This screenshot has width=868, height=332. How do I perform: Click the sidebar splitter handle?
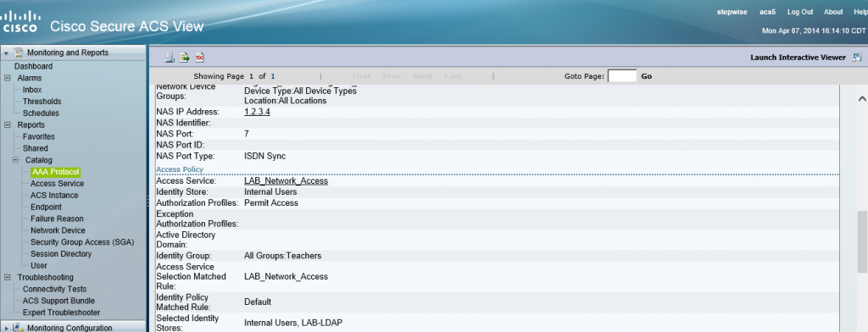147,202
